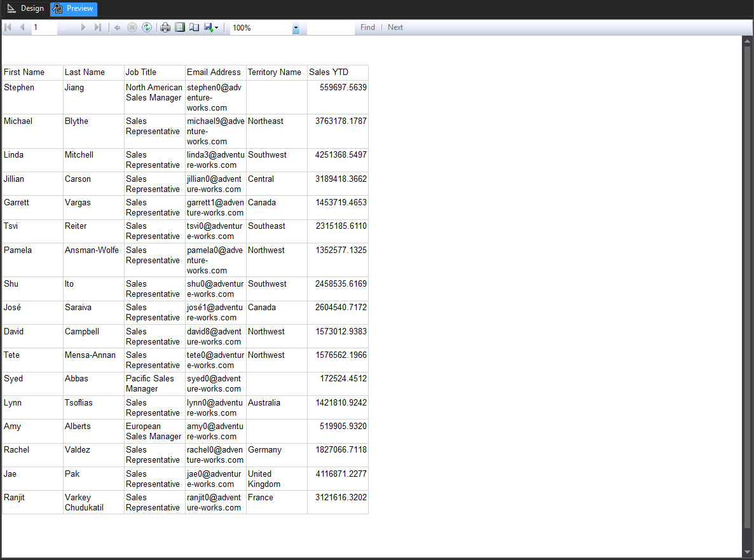Navigate back to the parent report
The height and width of the screenshot is (560, 754).
click(117, 27)
